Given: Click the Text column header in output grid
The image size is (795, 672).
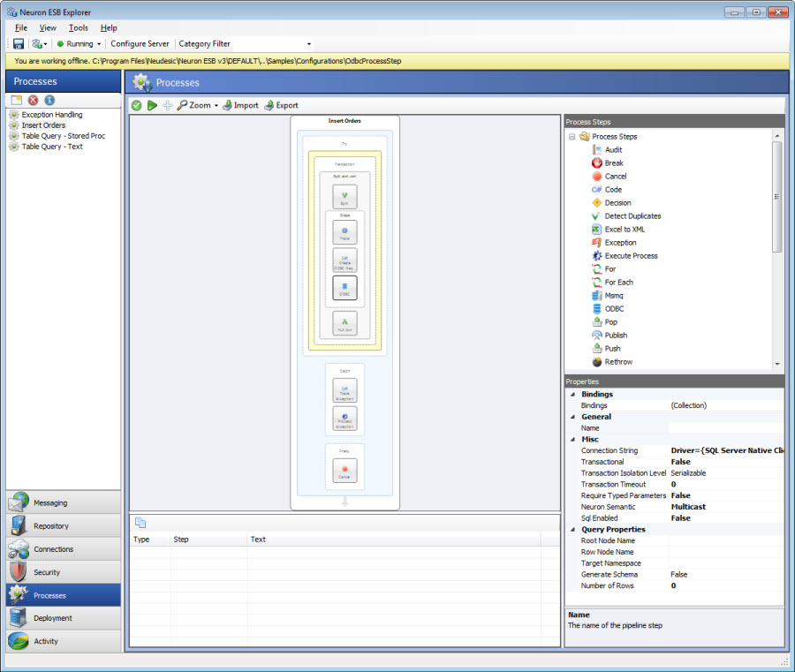Looking at the screenshot, I should tap(394, 540).
